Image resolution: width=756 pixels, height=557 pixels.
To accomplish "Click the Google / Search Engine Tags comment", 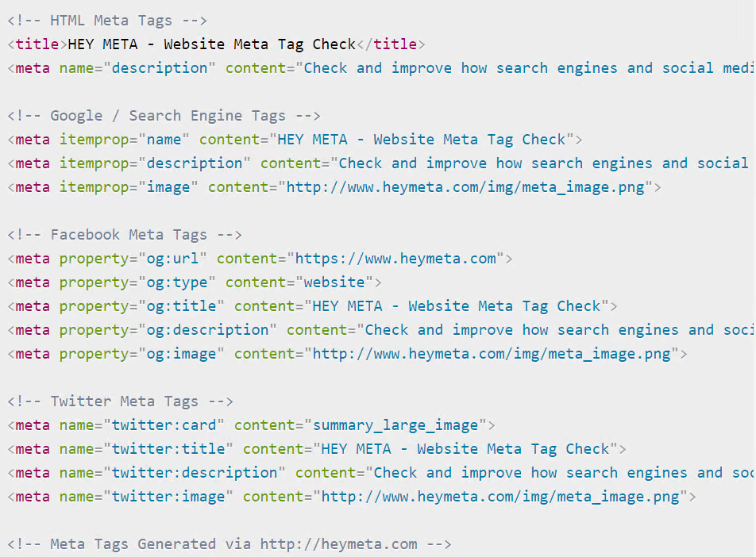I will click(164, 116).
